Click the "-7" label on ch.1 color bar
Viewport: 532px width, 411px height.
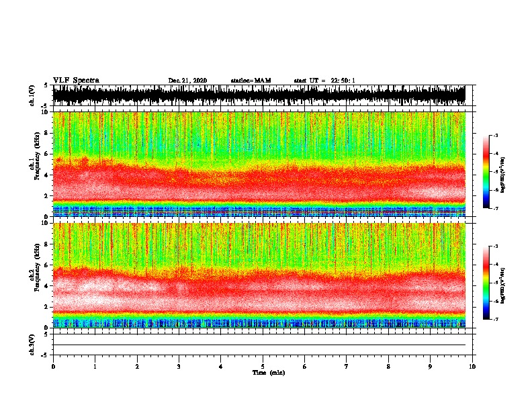496,208
